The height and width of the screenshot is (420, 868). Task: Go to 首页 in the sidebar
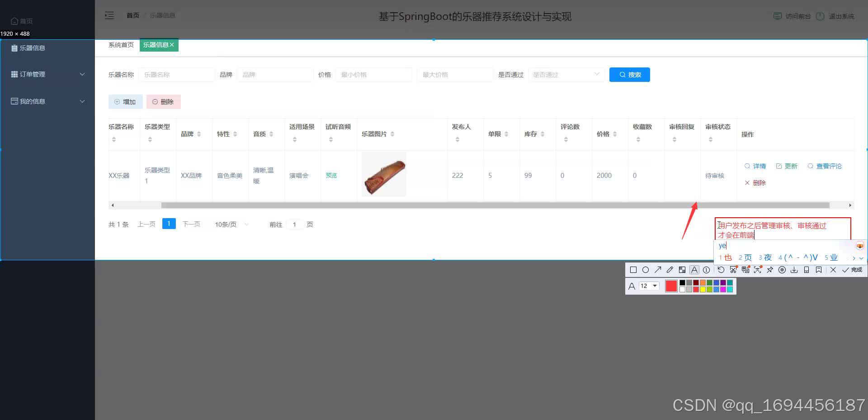(x=22, y=21)
